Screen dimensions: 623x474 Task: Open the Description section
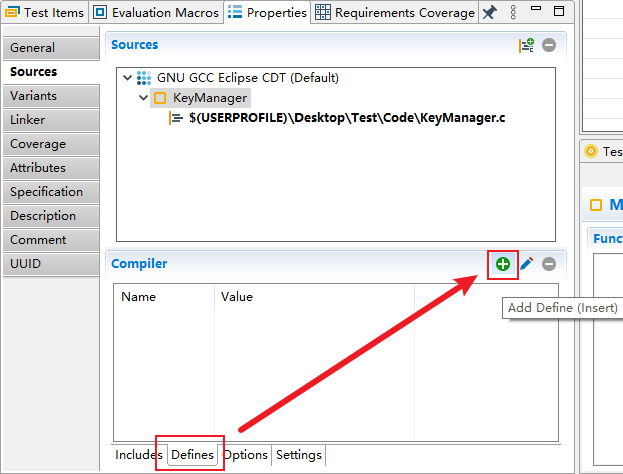pos(51,216)
